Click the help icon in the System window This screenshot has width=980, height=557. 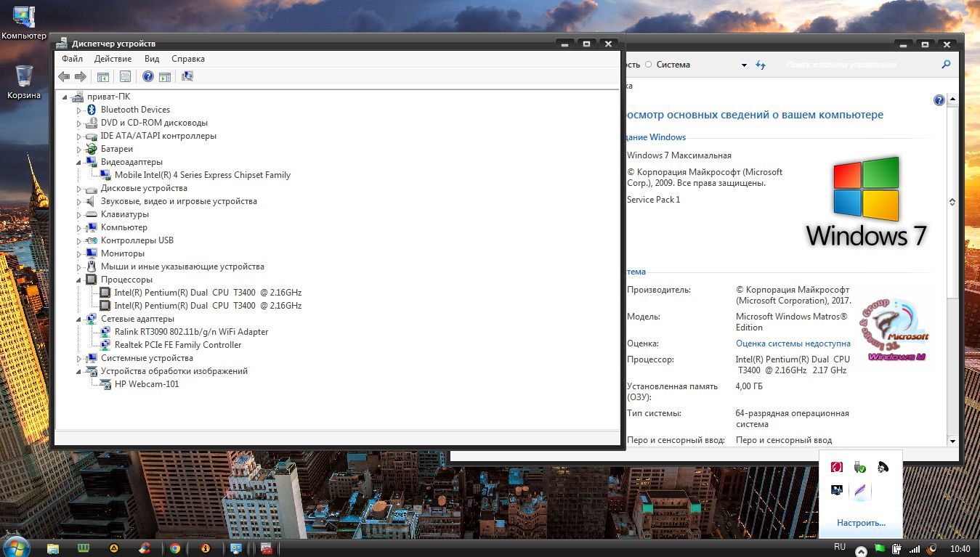tap(939, 100)
